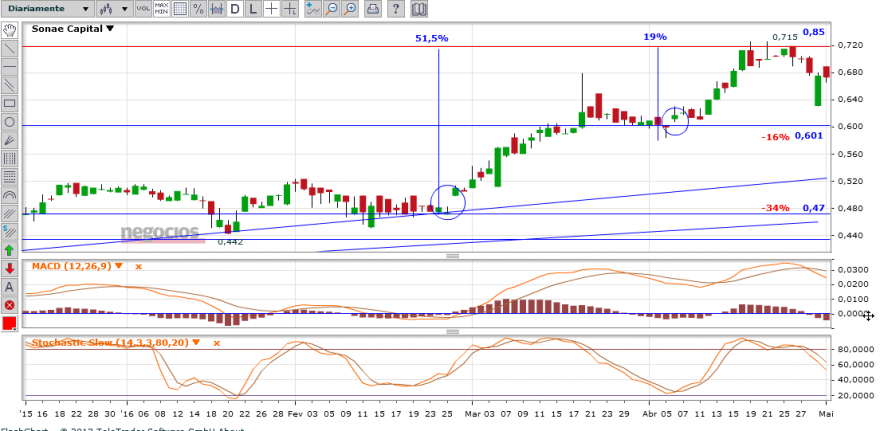880x431 pixels.
Task: Open the manual book icon
Action: coord(419,8)
